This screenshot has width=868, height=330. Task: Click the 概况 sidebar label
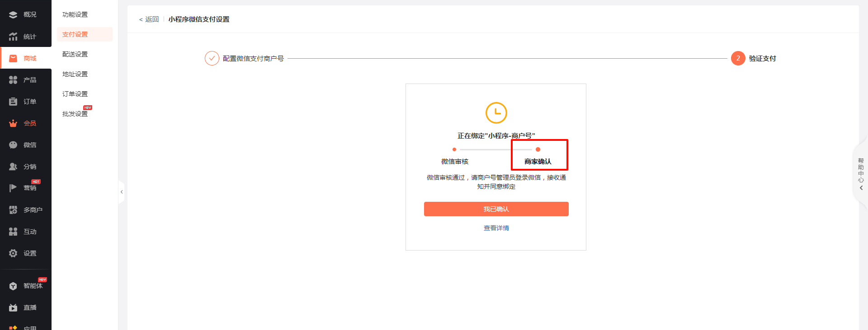point(30,15)
